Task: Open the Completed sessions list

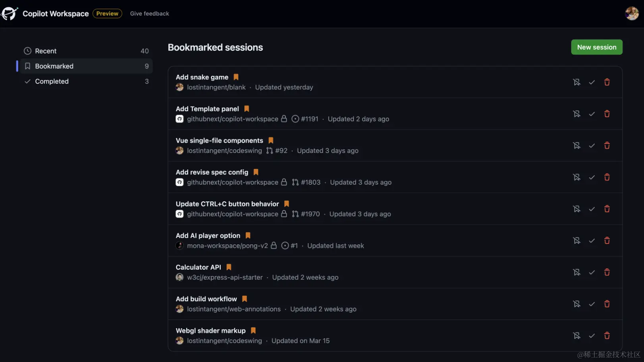Action: pos(52,81)
